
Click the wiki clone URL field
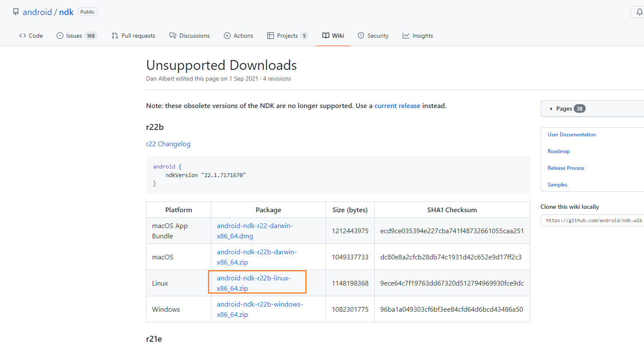(x=592, y=220)
